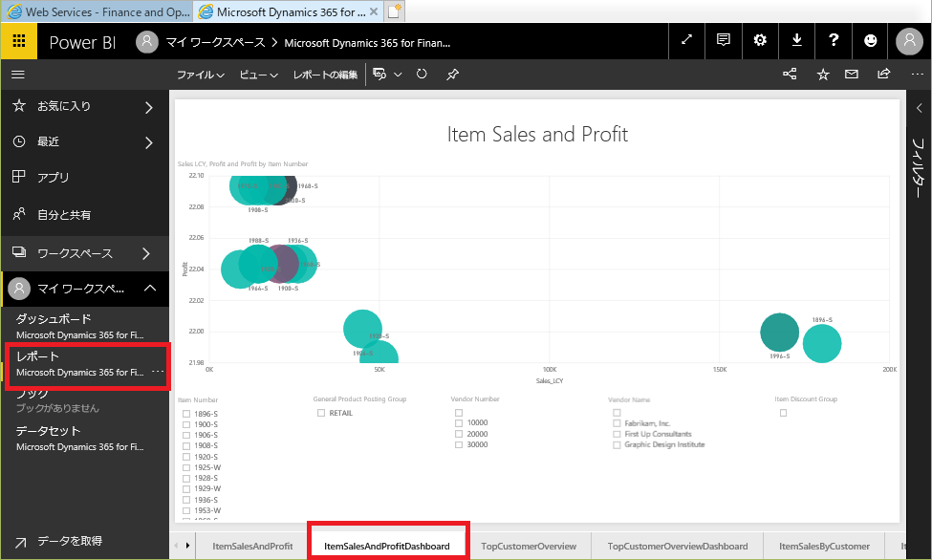
Task: Collapse the マイ ワークスペ... section chevron
Action: (150, 289)
